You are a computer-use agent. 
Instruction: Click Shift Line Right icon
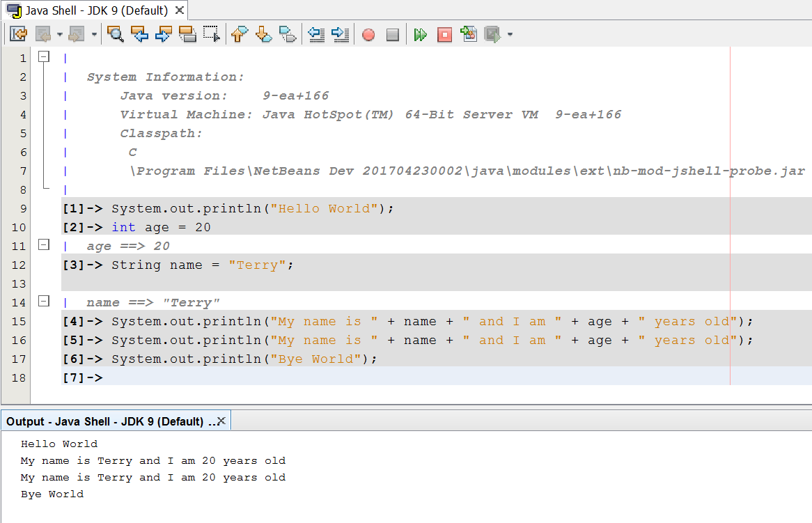[340, 34]
